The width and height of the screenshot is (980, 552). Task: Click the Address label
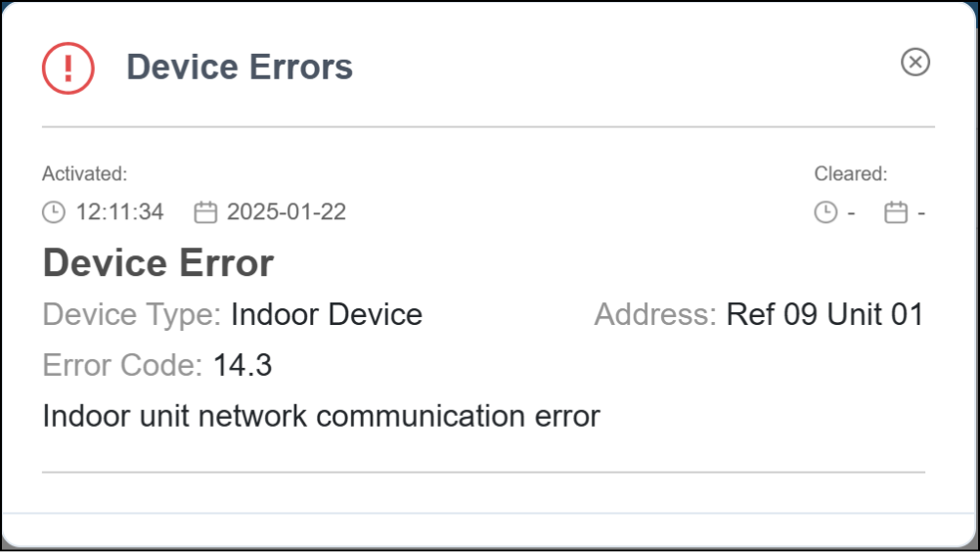point(655,315)
